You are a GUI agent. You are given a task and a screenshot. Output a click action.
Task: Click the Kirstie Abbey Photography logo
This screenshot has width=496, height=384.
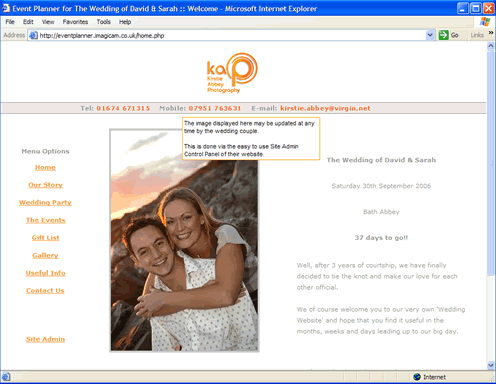click(232, 73)
